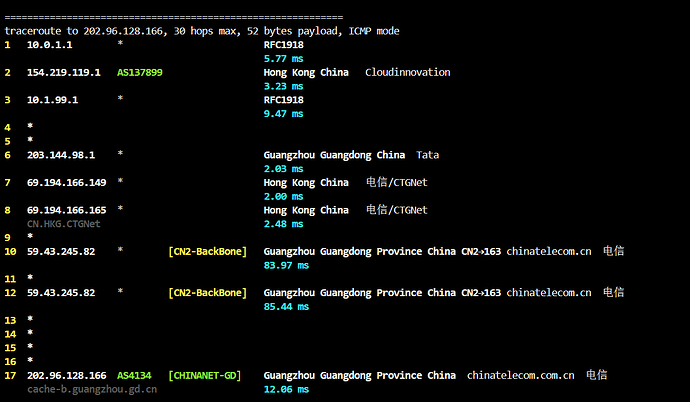This screenshot has width=690, height=402.
Task: Click the 5.77 ms latency value
Action: [283, 58]
